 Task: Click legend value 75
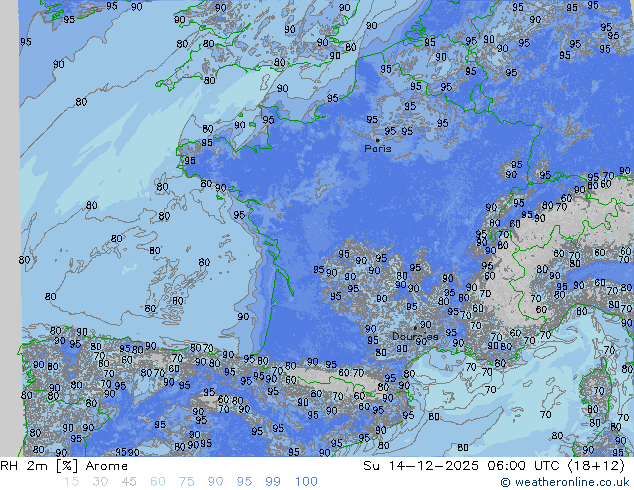186,482
